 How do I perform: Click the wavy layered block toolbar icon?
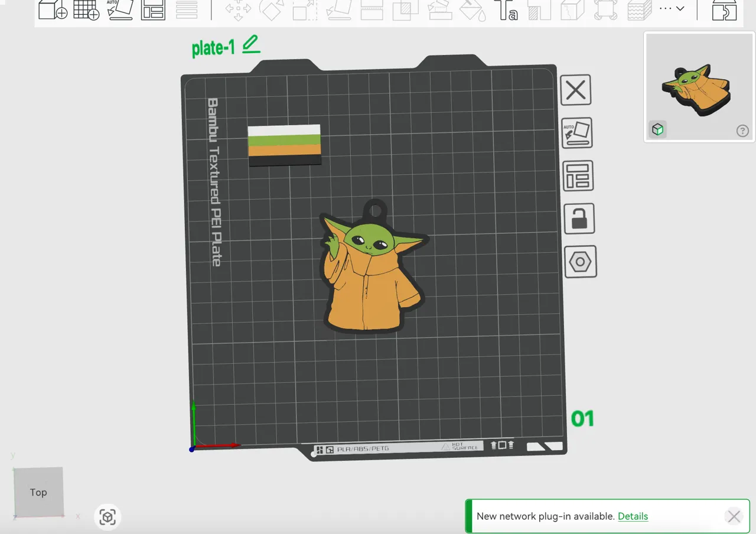(639, 10)
